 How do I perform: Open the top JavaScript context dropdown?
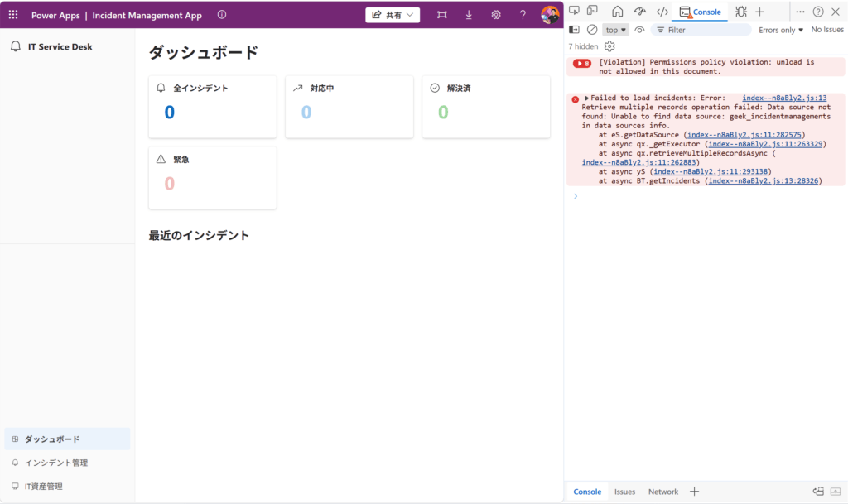615,30
